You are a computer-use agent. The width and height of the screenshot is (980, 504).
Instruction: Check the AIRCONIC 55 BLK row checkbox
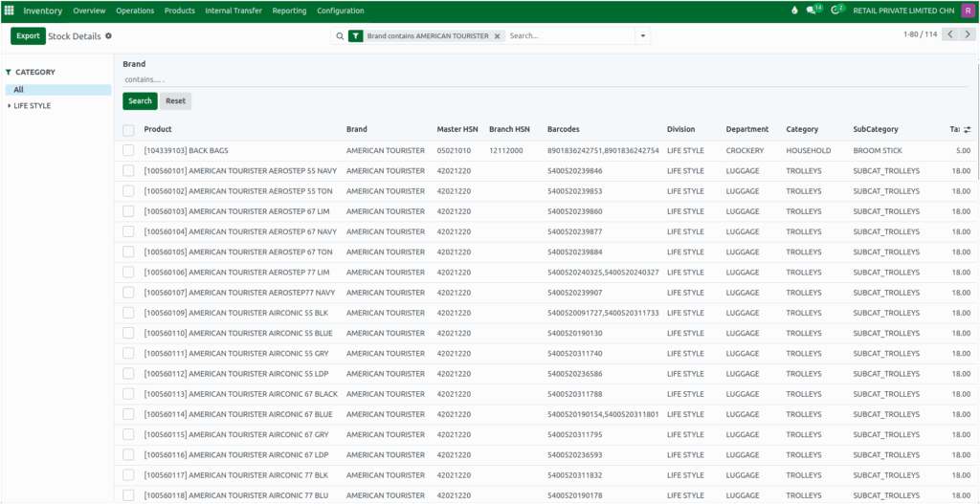[x=128, y=313]
